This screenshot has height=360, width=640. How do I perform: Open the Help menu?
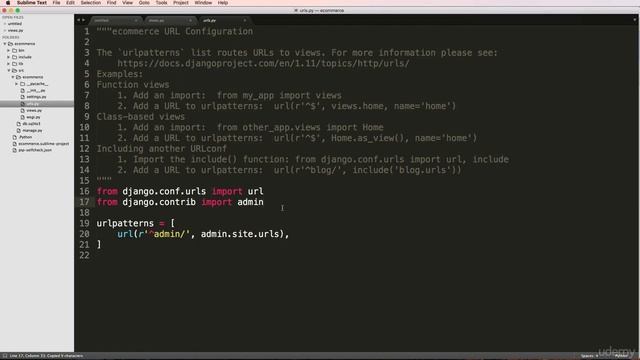click(x=222, y=3)
